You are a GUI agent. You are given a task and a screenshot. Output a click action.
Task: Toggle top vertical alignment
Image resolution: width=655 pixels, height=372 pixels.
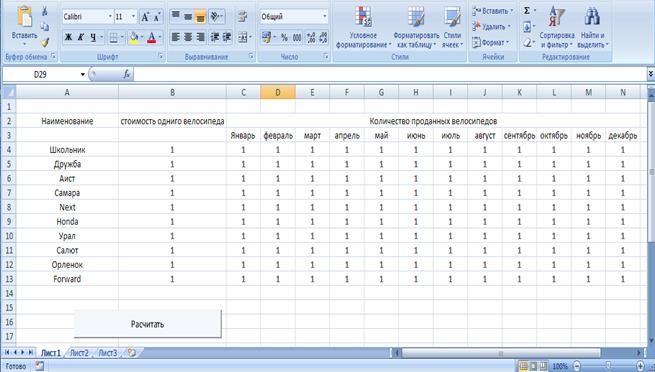click(176, 17)
